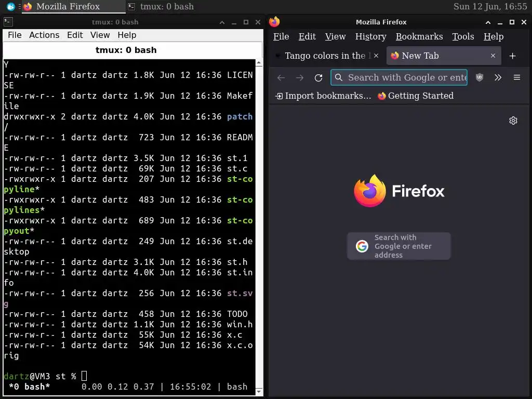Click the TODO filename in terminal listing

(x=237, y=314)
